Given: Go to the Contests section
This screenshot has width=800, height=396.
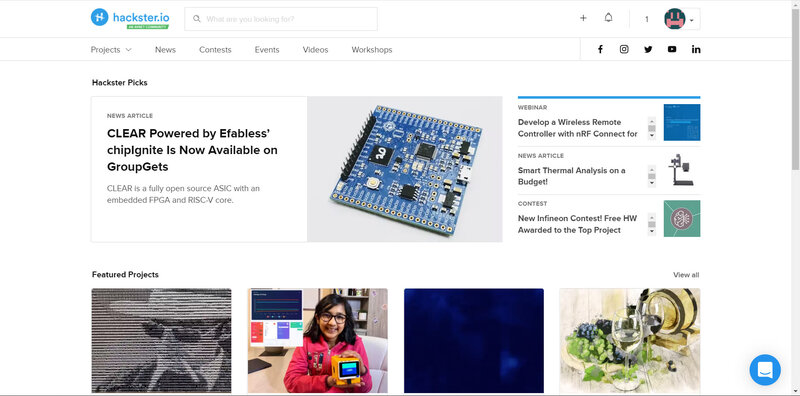Looking at the screenshot, I should pyautogui.click(x=215, y=50).
